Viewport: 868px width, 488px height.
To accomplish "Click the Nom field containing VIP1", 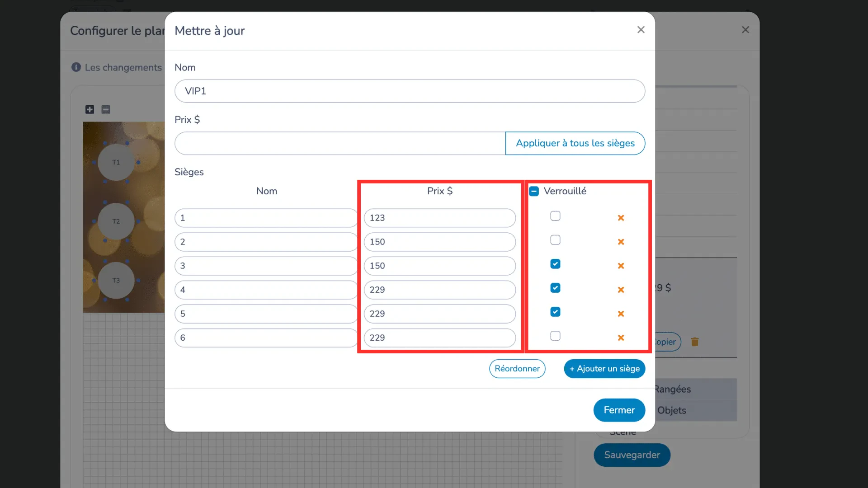I will coord(410,91).
